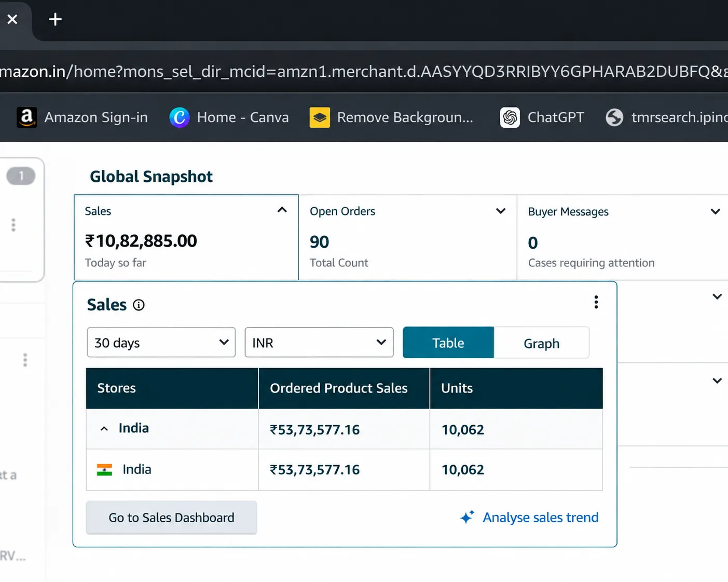Click the Units column header
The height and width of the screenshot is (582, 728).
click(516, 388)
